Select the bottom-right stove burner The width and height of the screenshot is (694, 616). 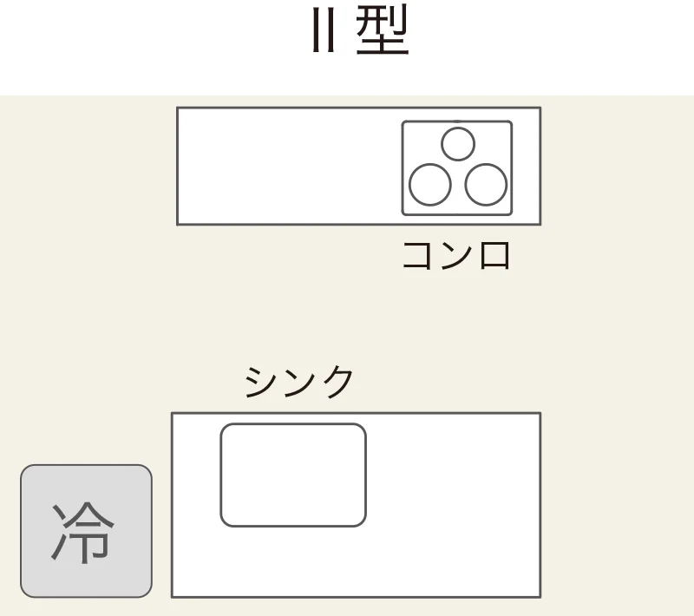(486, 184)
